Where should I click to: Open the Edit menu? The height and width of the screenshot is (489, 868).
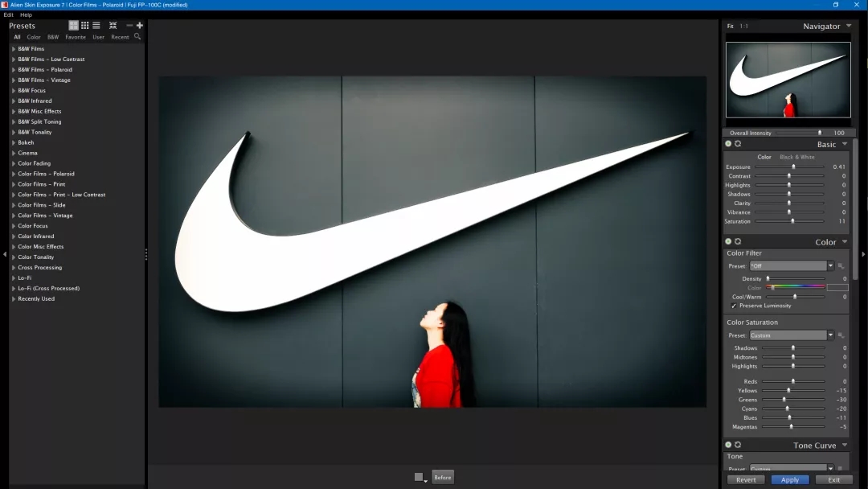pos(8,15)
